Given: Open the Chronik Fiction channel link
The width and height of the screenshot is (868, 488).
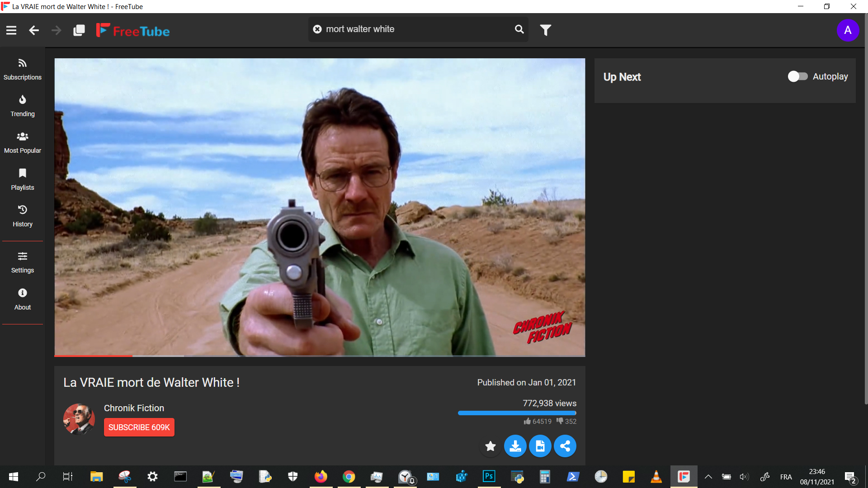Looking at the screenshot, I should [134, 408].
